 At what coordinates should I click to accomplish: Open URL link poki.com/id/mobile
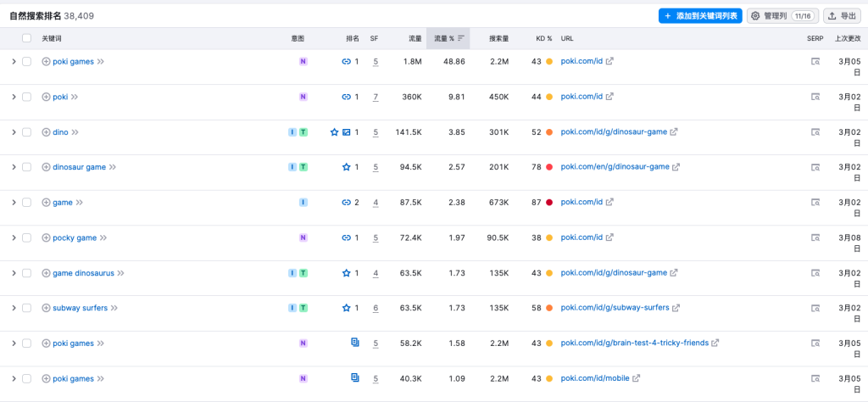pyautogui.click(x=595, y=379)
